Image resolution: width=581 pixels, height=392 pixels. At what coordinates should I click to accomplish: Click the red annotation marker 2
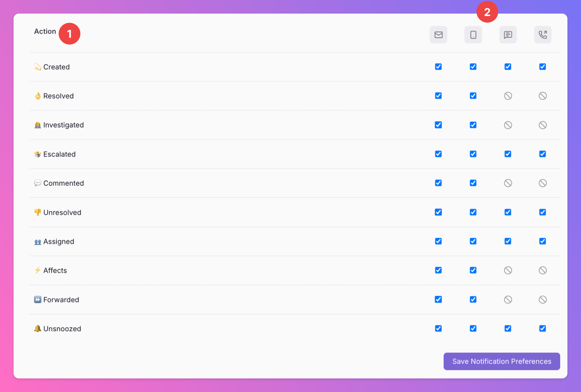[487, 12]
